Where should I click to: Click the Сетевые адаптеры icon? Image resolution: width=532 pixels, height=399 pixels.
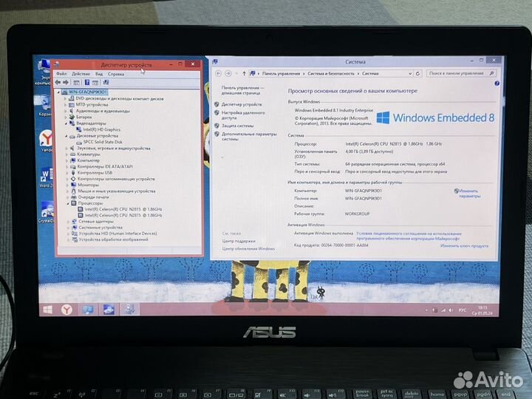(x=75, y=221)
